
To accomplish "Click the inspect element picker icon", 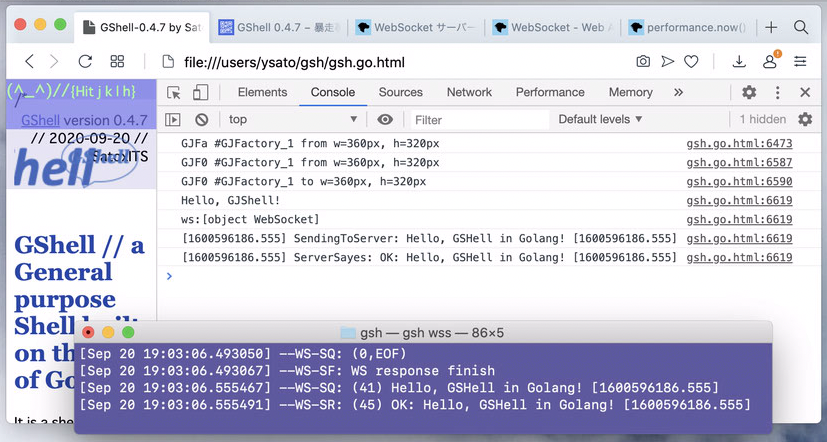I will click(x=174, y=93).
